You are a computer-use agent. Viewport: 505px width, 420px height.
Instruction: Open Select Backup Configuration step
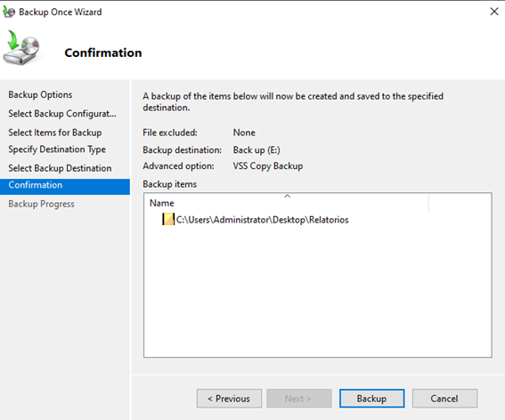(62, 114)
